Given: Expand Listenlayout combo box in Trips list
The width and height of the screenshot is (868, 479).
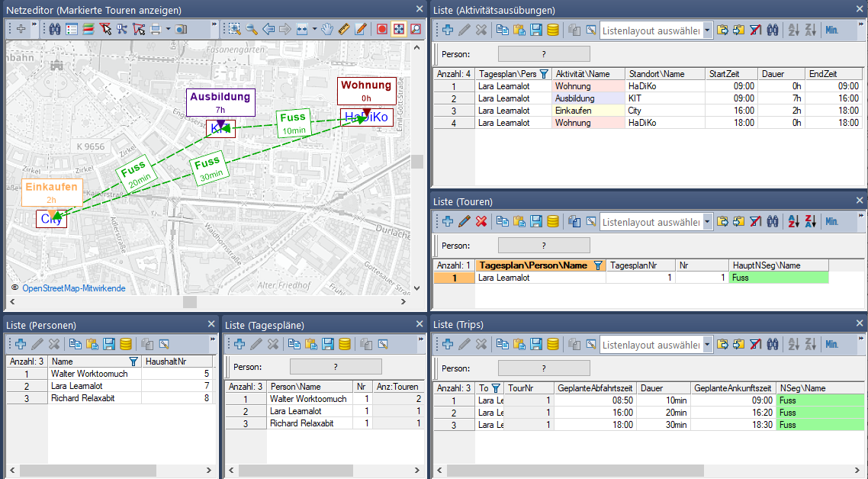Looking at the screenshot, I should [x=708, y=345].
